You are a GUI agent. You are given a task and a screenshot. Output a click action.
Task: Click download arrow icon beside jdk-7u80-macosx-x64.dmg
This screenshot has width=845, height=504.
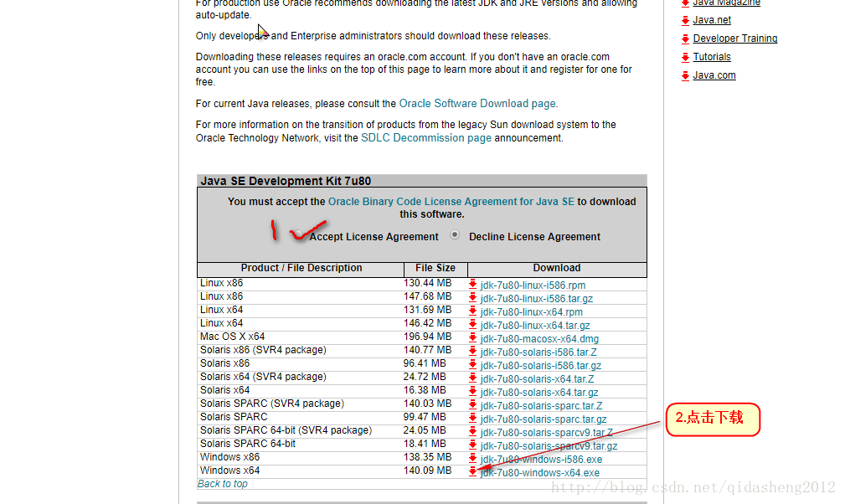(x=472, y=338)
